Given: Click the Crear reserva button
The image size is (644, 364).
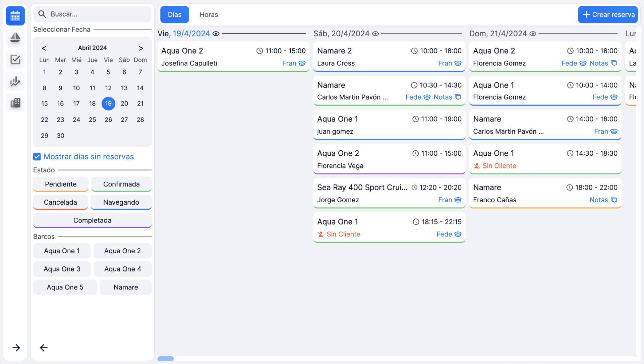Looking at the screenshot, I should tap(607, 14).
